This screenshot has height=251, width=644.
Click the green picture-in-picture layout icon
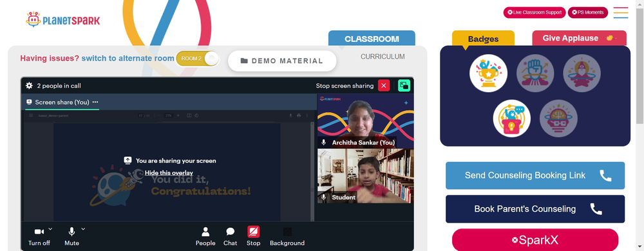click(404, 86)
